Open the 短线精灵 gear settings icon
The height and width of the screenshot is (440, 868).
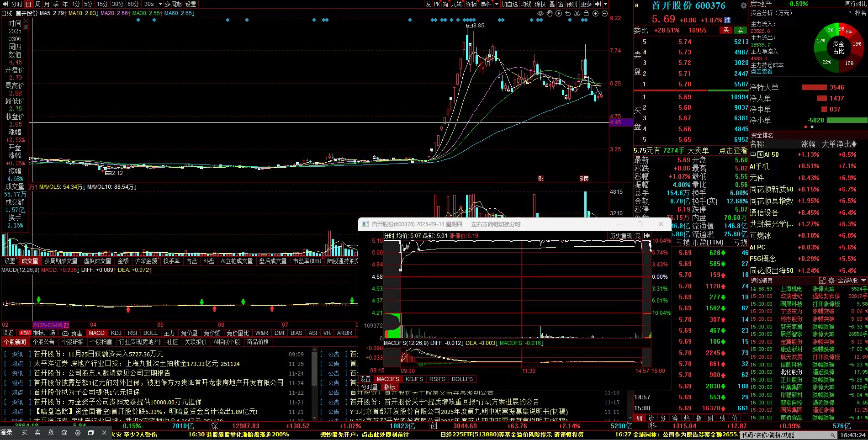click(x=831, y=281)
